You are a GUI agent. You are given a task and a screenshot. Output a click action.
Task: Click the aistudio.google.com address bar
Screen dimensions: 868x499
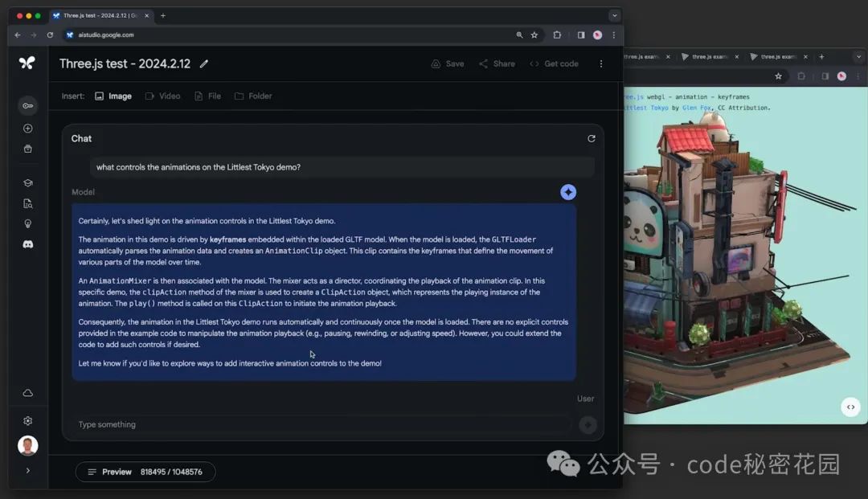click(x=288, y=35)
